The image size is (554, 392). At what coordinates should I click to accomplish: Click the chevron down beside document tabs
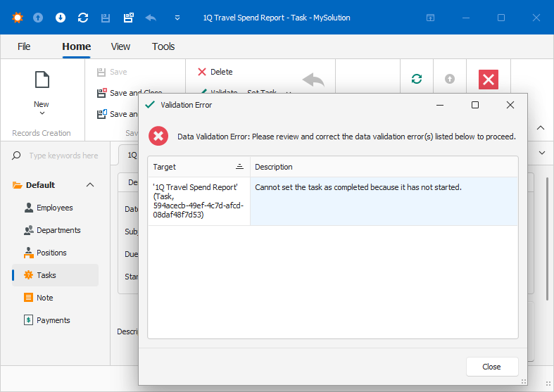(542, 153)
